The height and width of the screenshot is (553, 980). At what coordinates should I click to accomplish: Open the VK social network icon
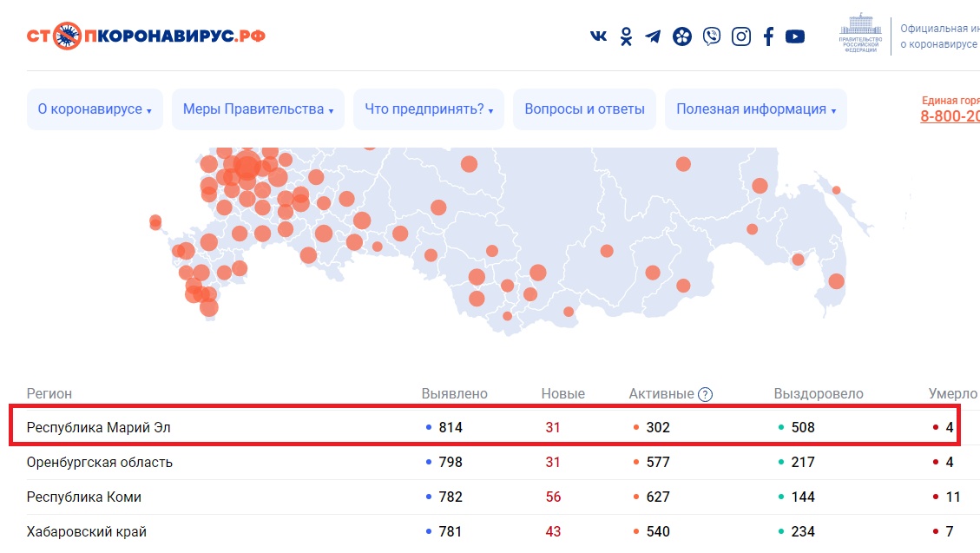[x=598, y=36]
